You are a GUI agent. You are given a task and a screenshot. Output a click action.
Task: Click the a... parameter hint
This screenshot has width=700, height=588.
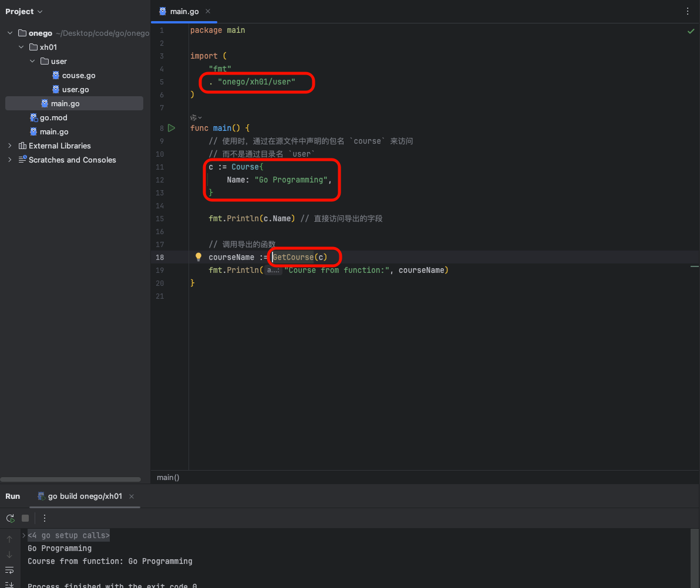273,270
